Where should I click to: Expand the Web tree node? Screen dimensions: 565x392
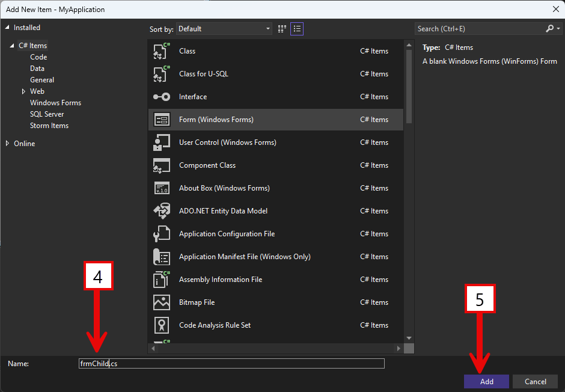click(x=23, y=91)
